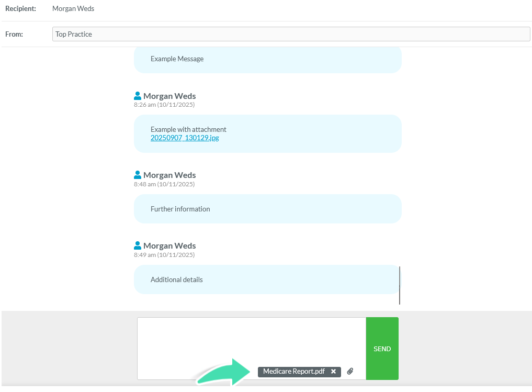The image size is (532, 392).
Task: Click sender name Morgan Weds at 8:49 am
Action: [x=169, y=246]
